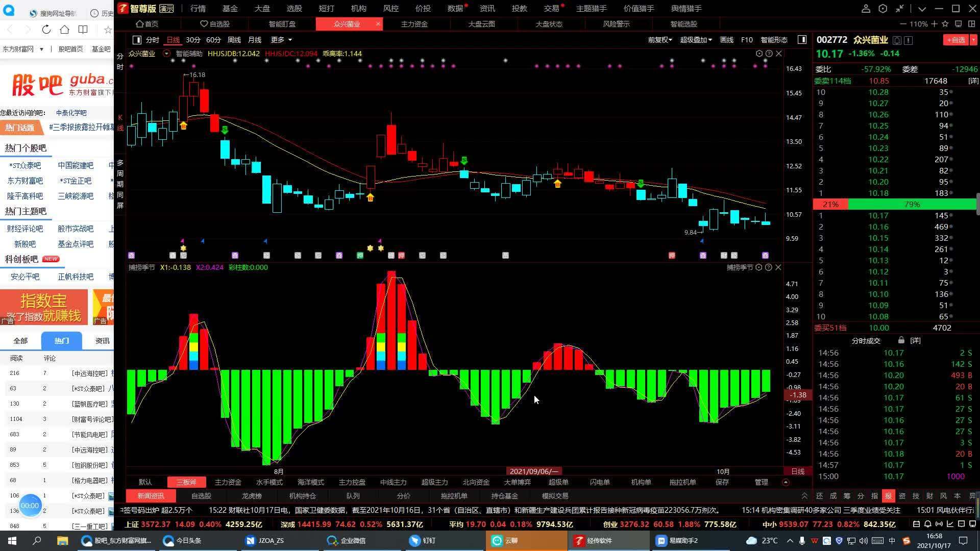The width and height of the screenshot is (980, 551).
Task: Open the notification bell in status bar
Action: click(x=927, y=524)
